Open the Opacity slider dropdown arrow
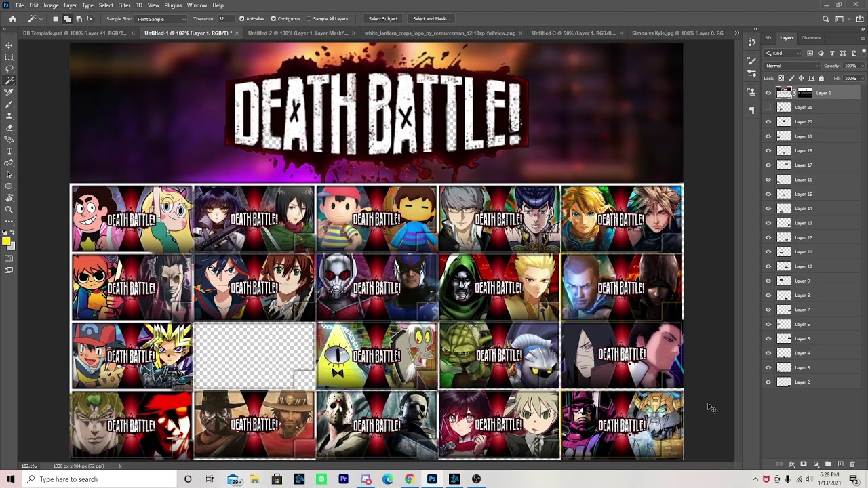 coord(862,66)
